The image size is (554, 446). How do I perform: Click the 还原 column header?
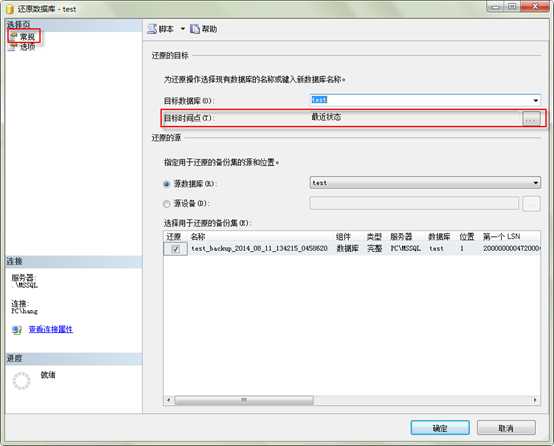coord(173,236)
